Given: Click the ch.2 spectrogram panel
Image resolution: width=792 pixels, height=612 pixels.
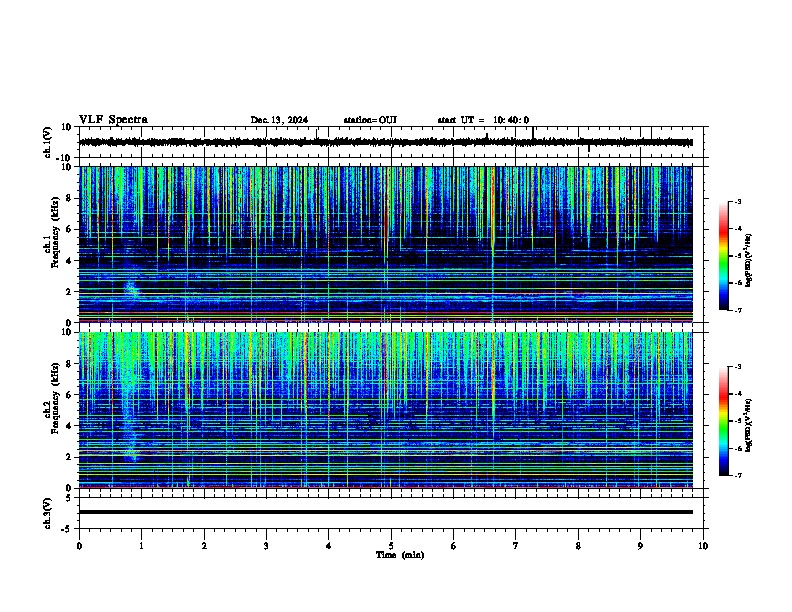Looking at the screenshot, I should pos(386,410).
